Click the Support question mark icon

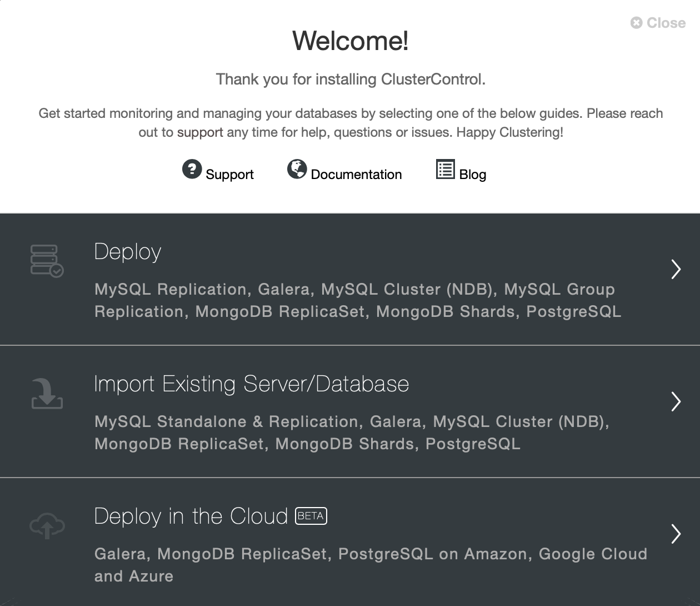[x=192, y=168]
